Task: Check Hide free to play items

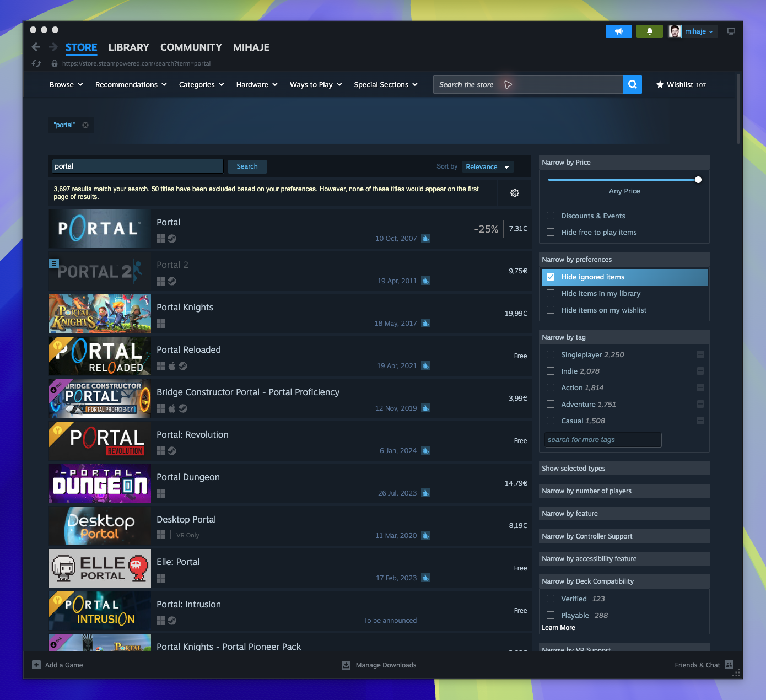Action: 551,232
